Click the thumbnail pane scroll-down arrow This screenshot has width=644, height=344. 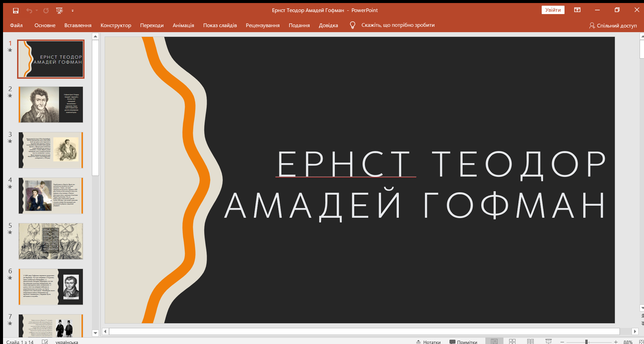(95, 333)
